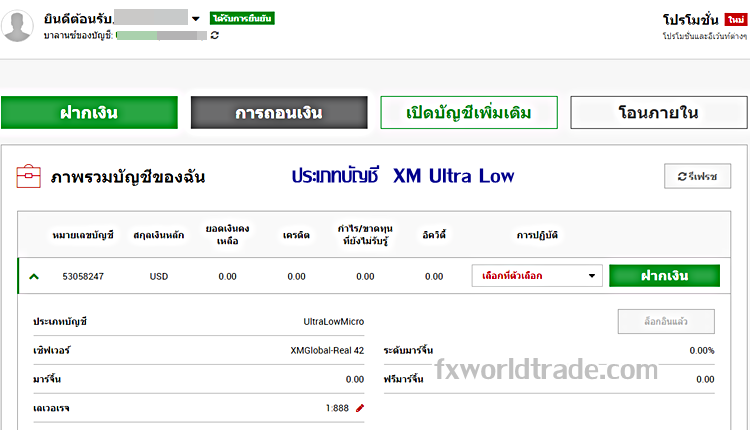Refresh the account balance in the header
Viewport: 750px width, 430px height.
click(x=214, y=35)
